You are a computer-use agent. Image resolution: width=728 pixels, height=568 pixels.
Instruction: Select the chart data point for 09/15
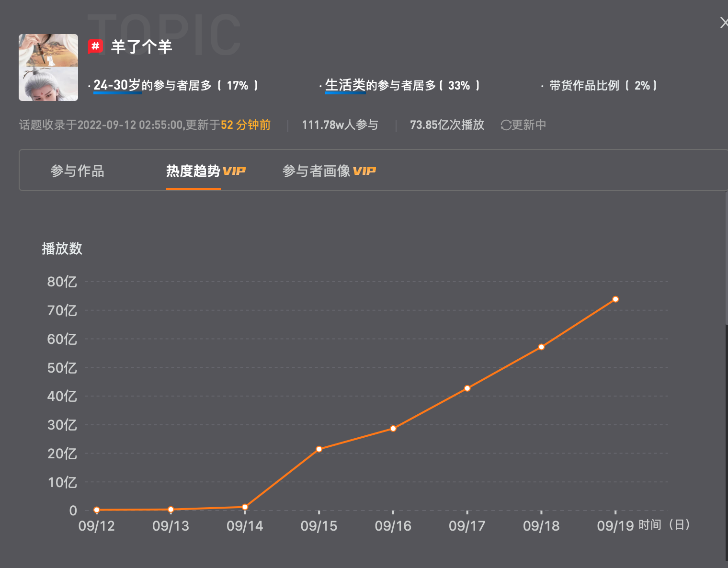pyautogui.click(x=319, y=449)
